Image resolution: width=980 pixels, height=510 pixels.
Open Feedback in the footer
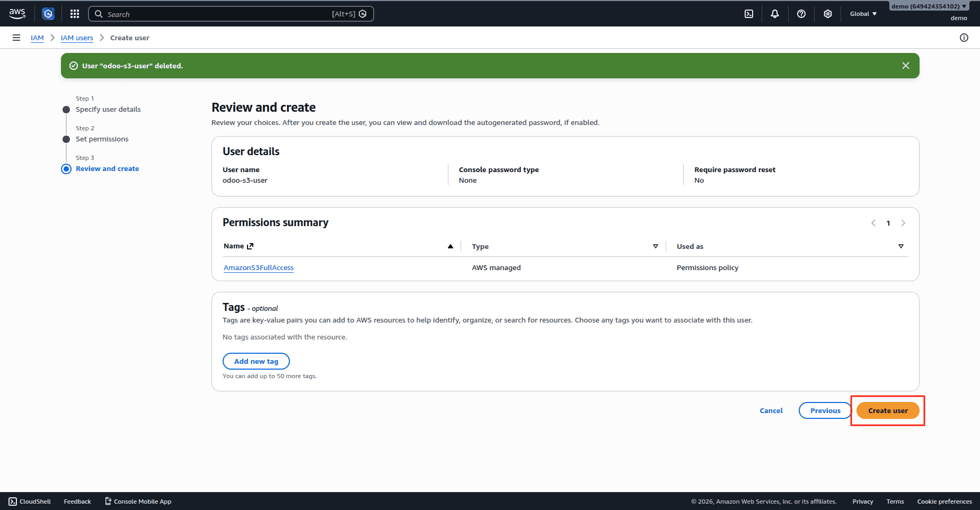point(77,502)
